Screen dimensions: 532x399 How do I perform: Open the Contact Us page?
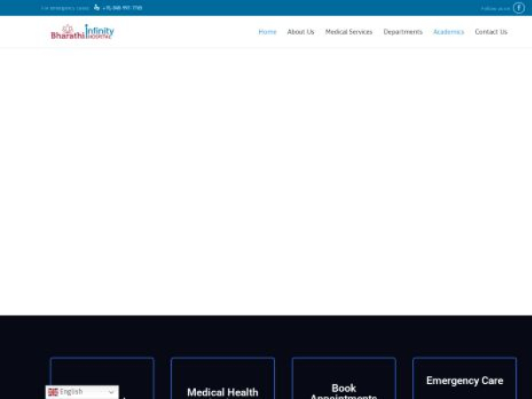pos(491,32)
